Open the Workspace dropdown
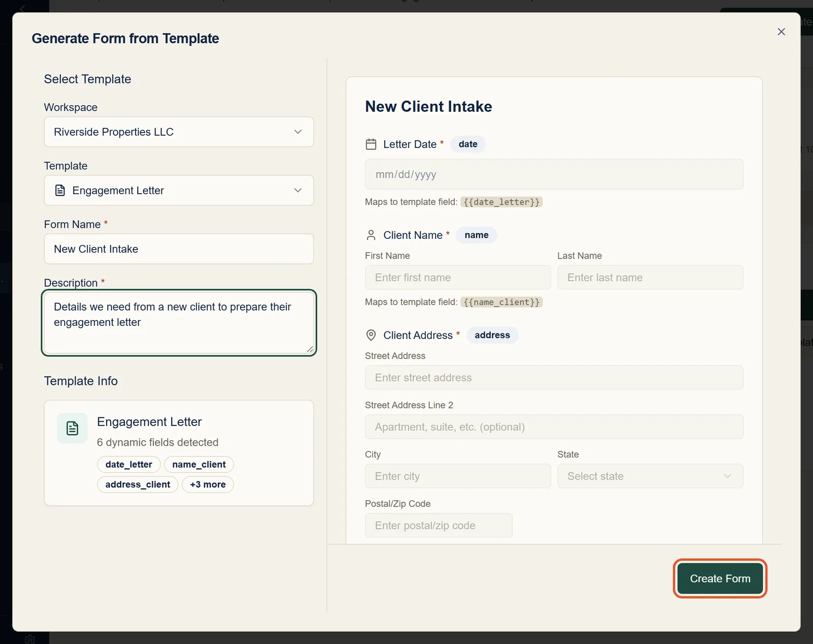813x644 pixels. point(179,132)
